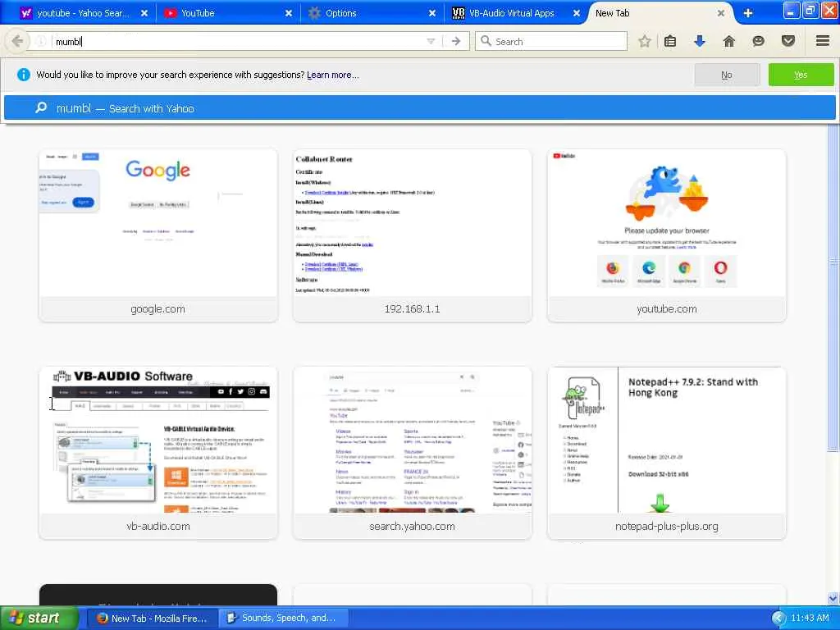The height and width of the screenshot is (630, 840).
Task: Open the address bar history dropdown arrow
Action: point(431,41)
